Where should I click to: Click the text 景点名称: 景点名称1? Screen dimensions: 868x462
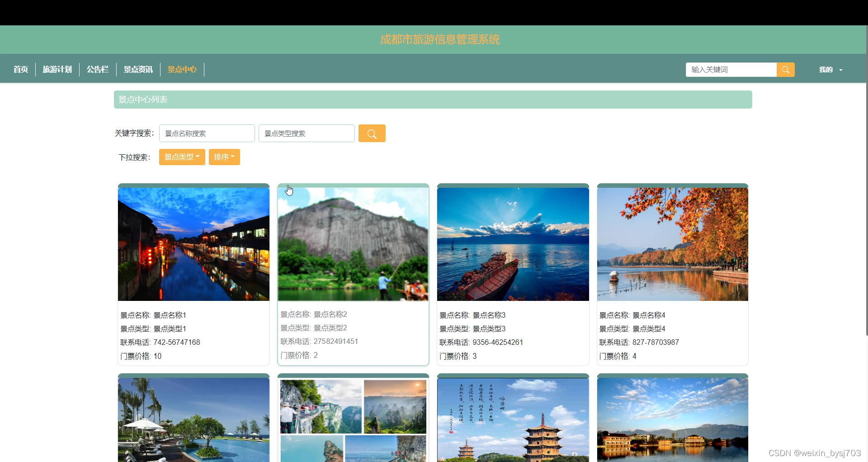(x=153, y=315)
